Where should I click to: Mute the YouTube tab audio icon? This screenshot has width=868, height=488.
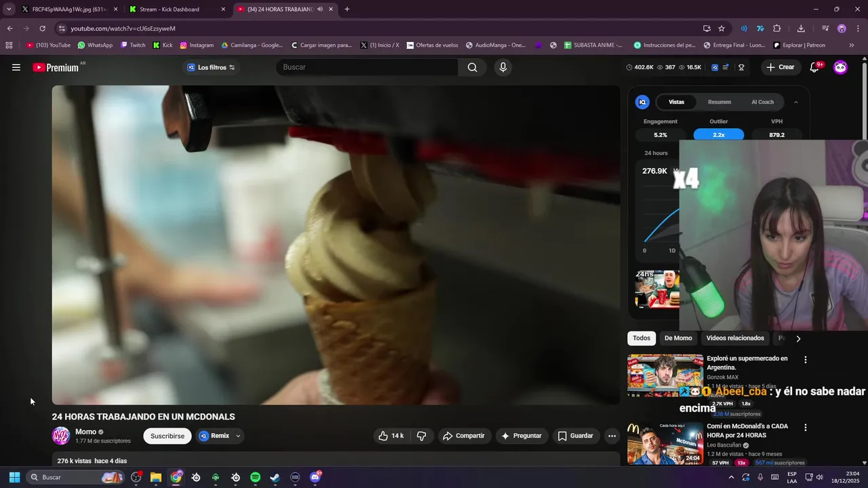point(319,9)
